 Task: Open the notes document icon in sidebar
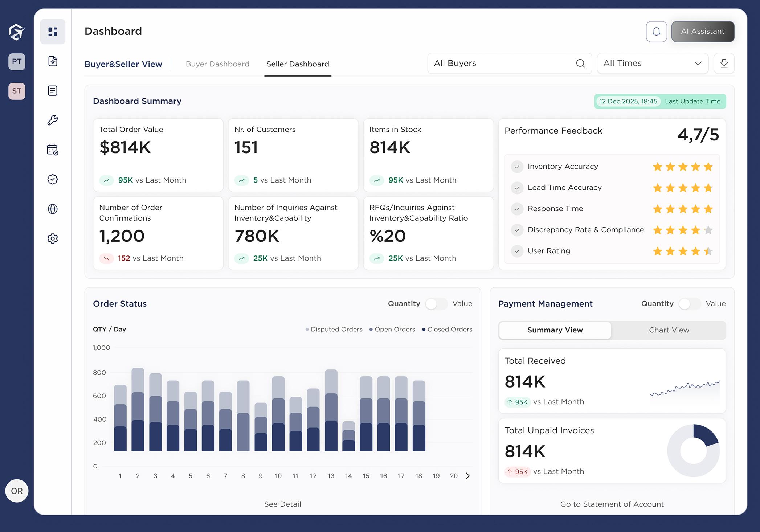pyautogui.click(x=53, y=90)
